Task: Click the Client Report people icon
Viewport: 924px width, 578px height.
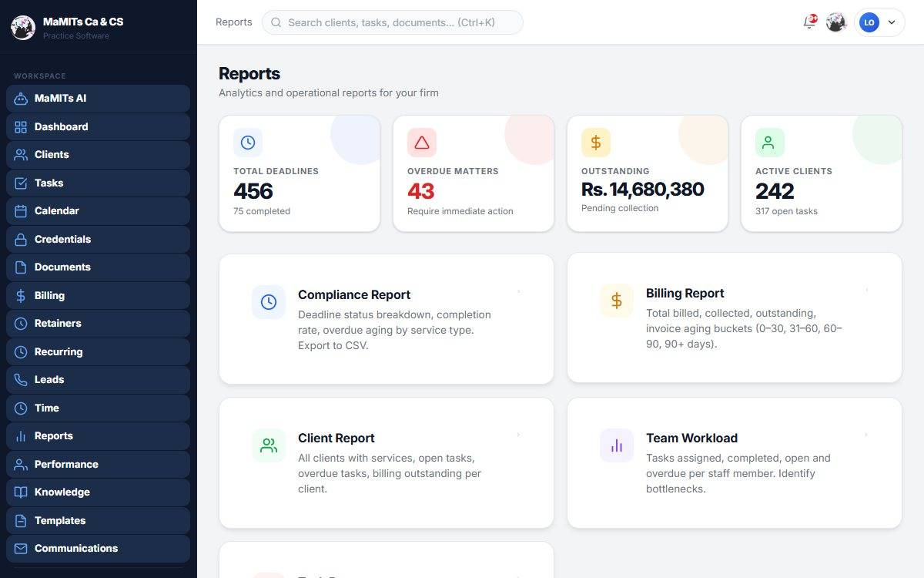Action: point(269,445)
